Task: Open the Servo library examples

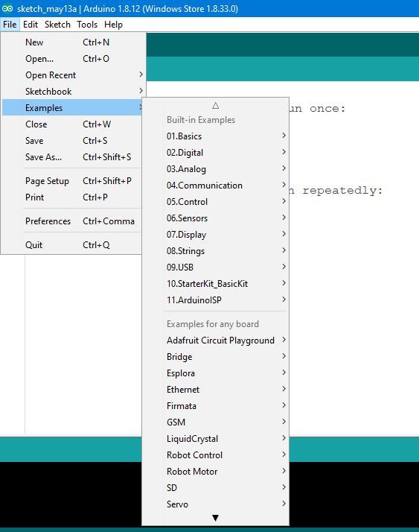Action: point(215,504)
